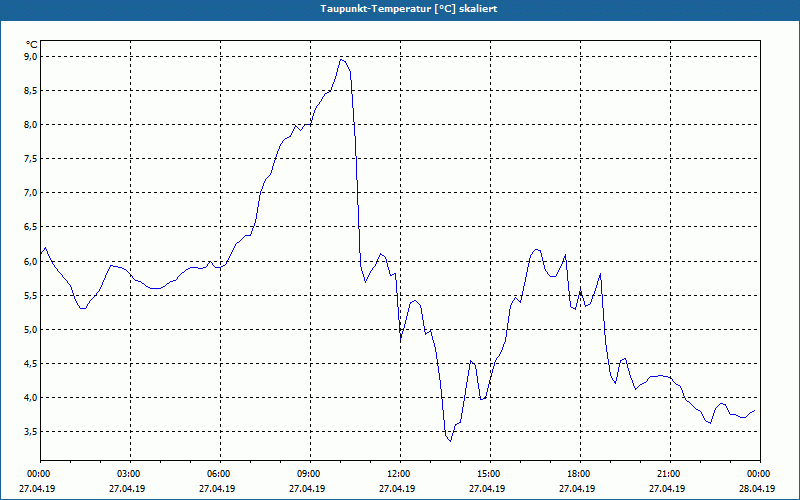Click the '12:00' time label
This screenshot has width=800, height=500.
point(397,474)
